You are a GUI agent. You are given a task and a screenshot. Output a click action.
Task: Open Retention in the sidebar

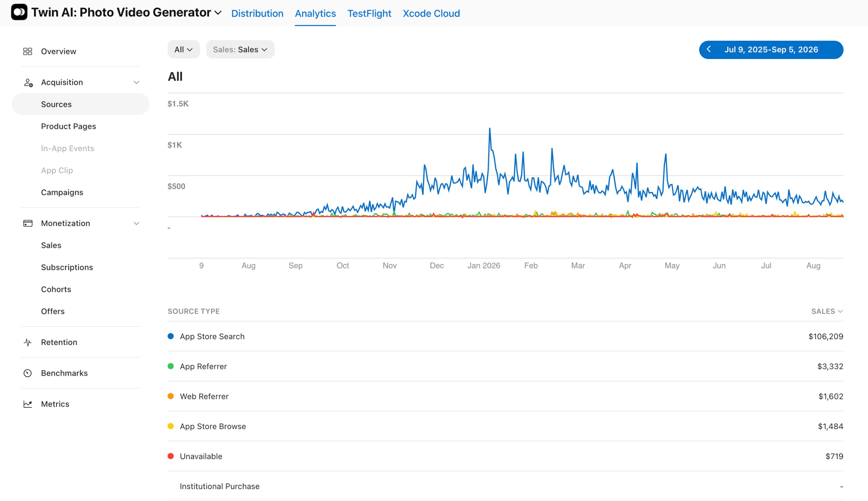coord(59,342)
